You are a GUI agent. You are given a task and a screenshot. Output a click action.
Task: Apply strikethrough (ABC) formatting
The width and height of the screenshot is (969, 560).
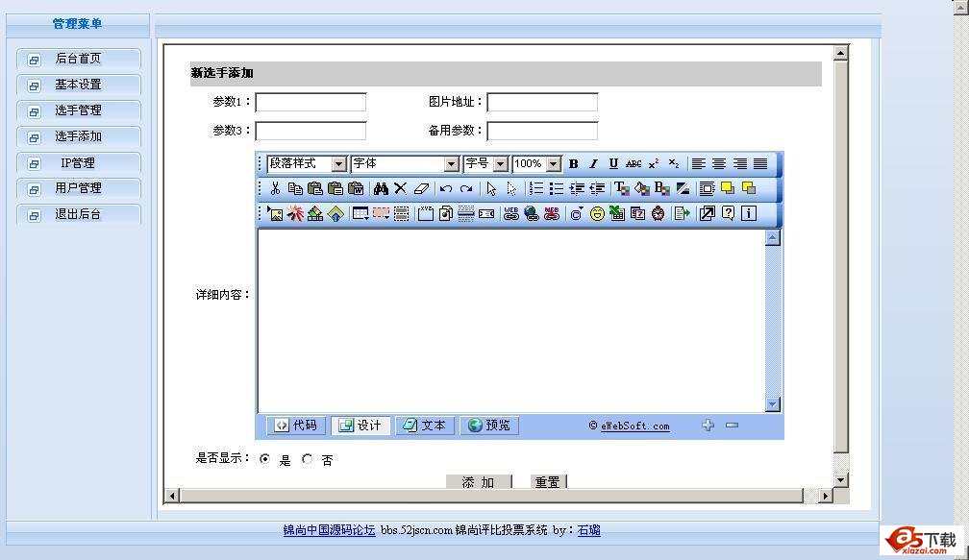[x=634, y=163]
